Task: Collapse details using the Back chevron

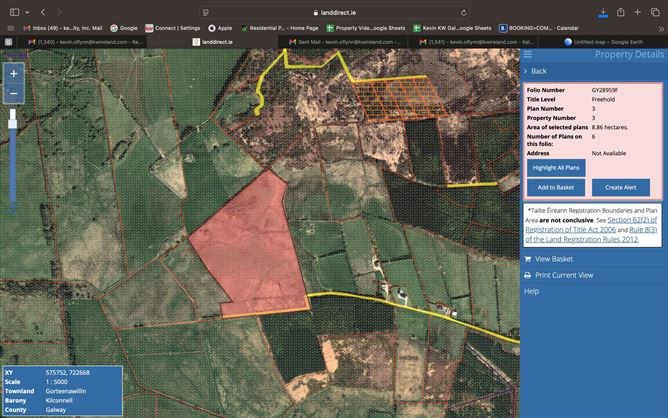Action: pyautogui.click(x=526, y=71)
